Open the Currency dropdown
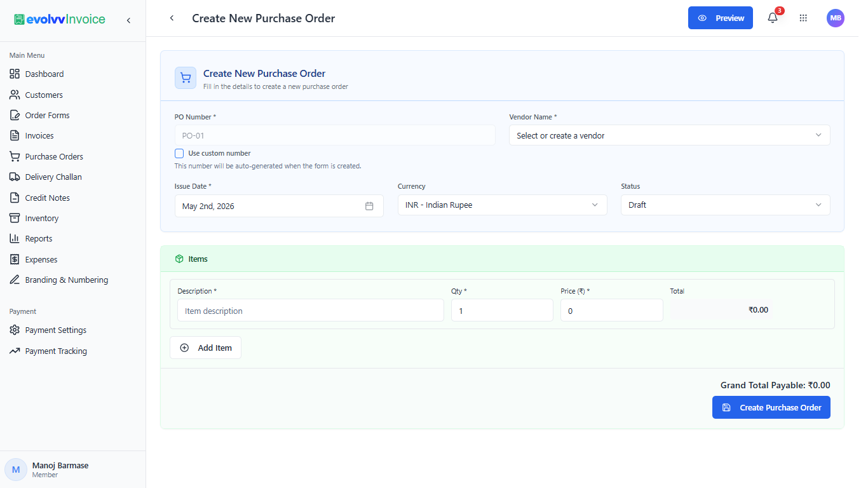868x488 pixels. [502, 205]
